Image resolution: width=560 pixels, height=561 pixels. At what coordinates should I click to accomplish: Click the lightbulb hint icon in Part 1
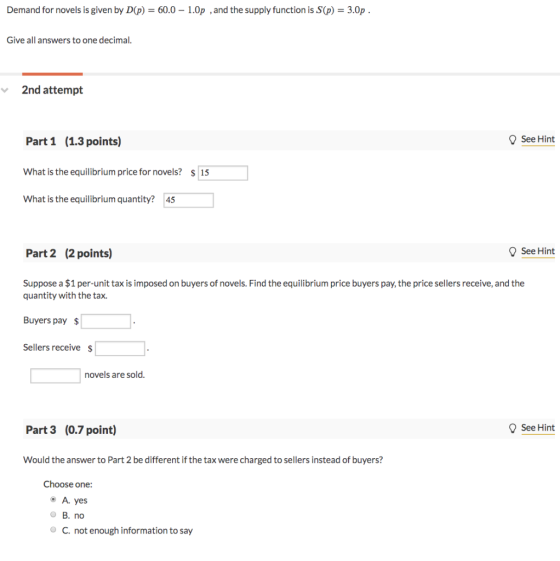tap(512, 140)
